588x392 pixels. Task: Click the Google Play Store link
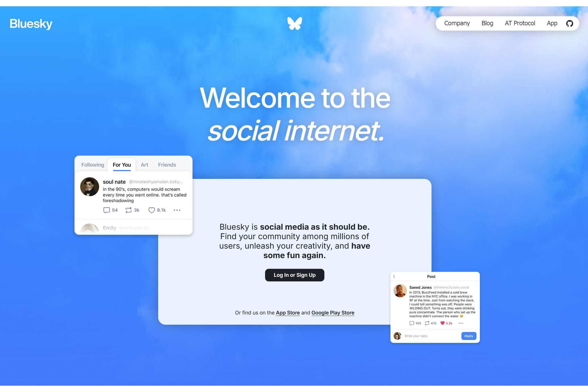(333, 312)
